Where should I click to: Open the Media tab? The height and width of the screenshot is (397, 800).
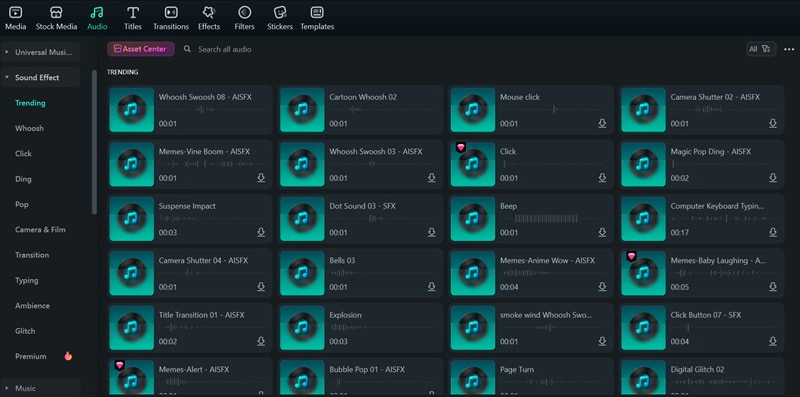click(x=15, y=18)
